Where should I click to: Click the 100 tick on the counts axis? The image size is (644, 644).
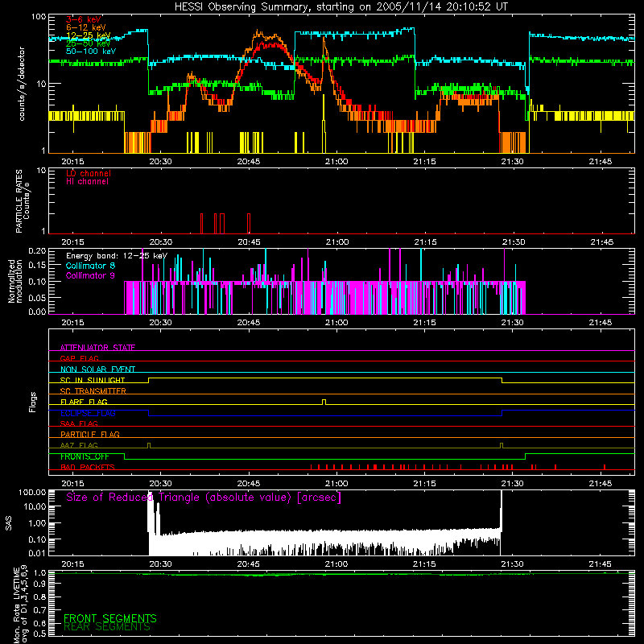tap(38, 17)
